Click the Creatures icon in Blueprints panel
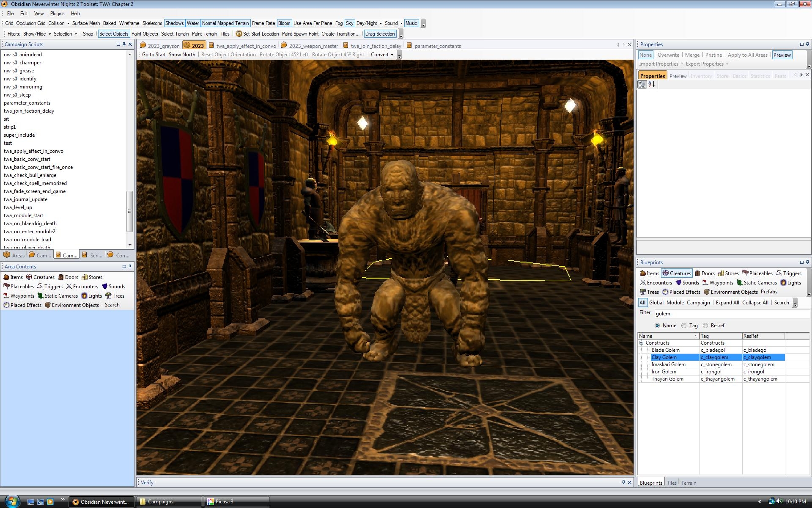This screenshot has width=812, height=508. coord(666,273)
